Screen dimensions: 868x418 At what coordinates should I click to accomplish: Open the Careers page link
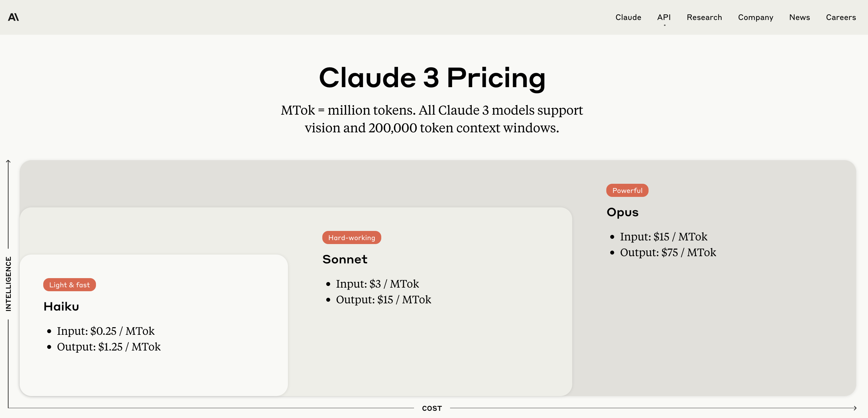click(x=841, y=17)
